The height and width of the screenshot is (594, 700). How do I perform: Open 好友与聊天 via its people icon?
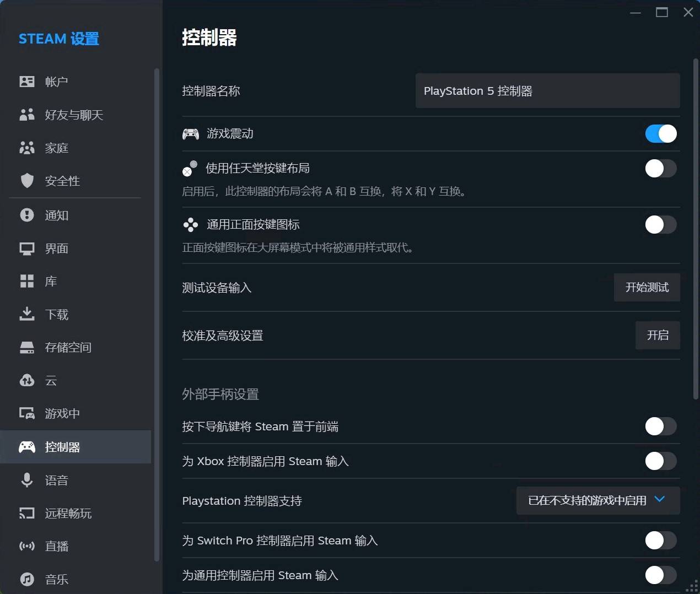coord(26,115)
